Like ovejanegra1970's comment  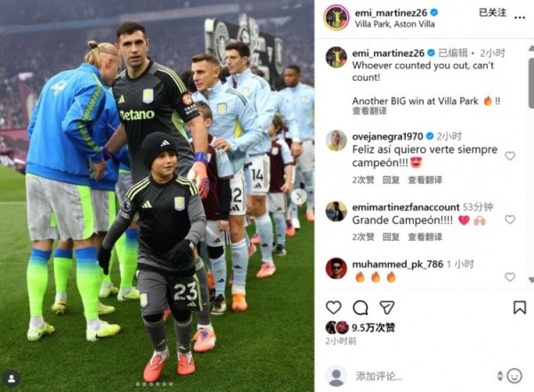click(510, 156)
